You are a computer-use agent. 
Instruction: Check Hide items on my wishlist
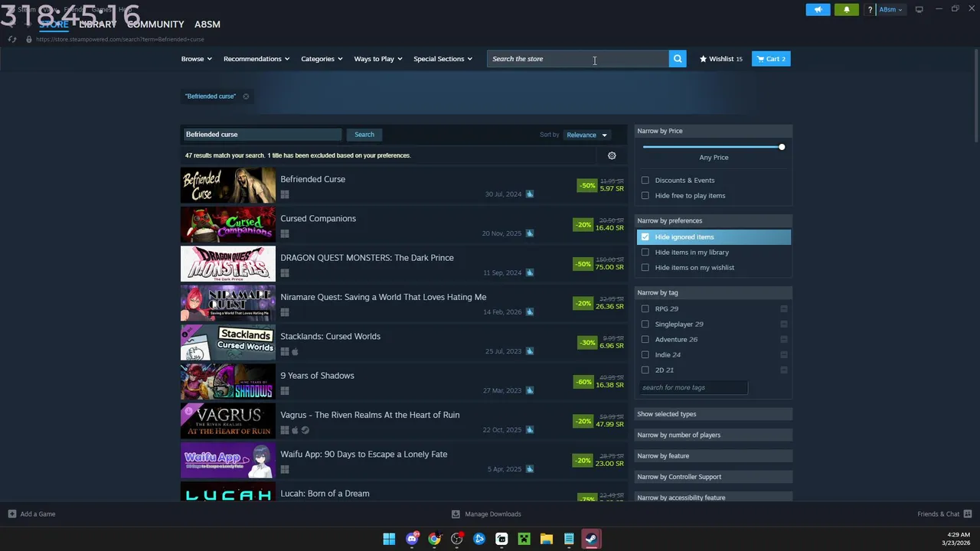[645, 268]
